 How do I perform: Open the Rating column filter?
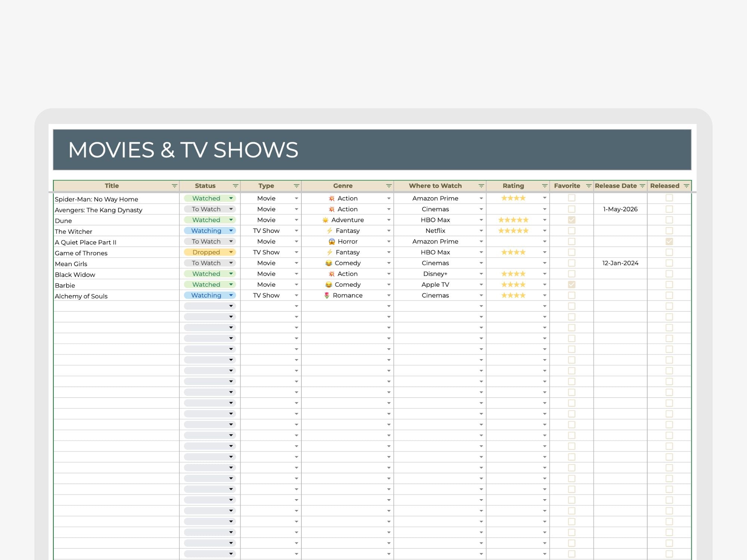(545, 186)
